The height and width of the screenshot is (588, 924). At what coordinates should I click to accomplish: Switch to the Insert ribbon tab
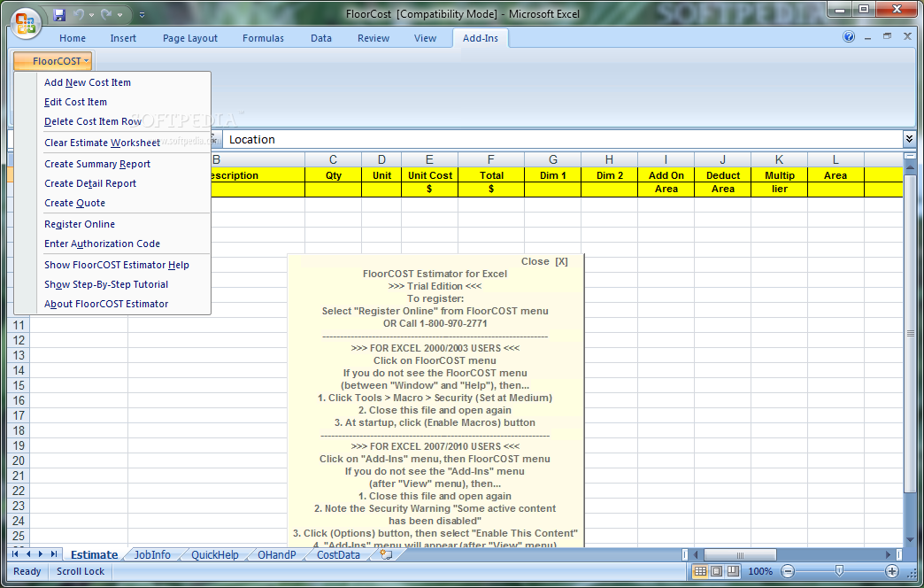[x=123, y=38]
